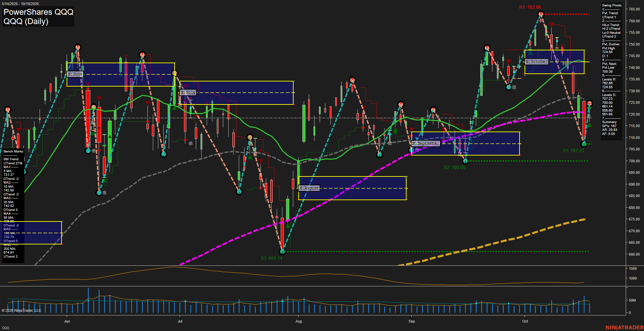The height and width of the screenshot is (331, 644).
Task: Click the QQQ (Daily) interval title
Action: click(26, 22)
